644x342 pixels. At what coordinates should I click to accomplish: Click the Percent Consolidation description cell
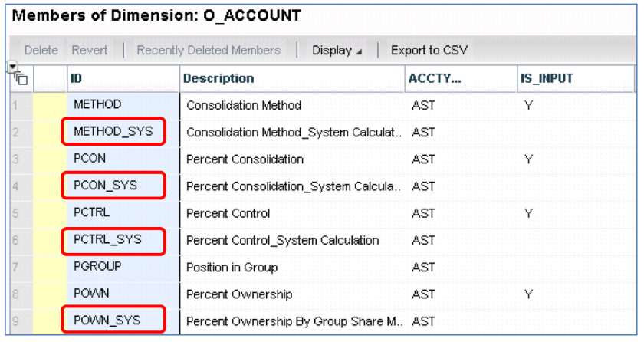(x=245, y=159)
